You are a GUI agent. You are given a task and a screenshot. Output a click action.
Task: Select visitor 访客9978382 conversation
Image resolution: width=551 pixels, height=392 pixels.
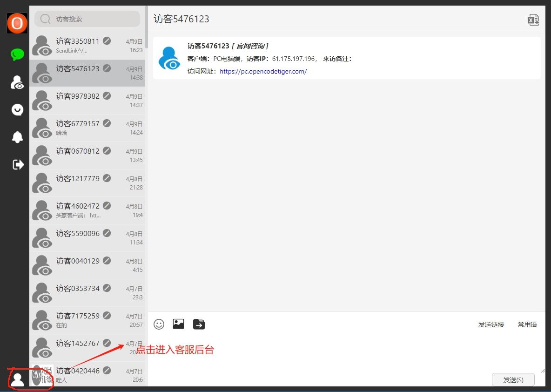click(x=87, y=101)
